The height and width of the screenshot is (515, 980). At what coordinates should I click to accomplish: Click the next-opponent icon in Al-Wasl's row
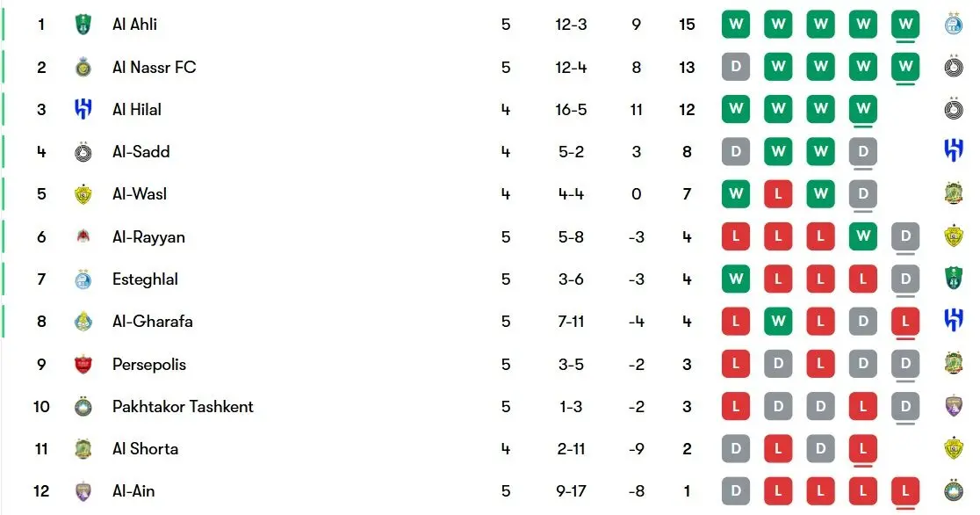tap(953, 194)
